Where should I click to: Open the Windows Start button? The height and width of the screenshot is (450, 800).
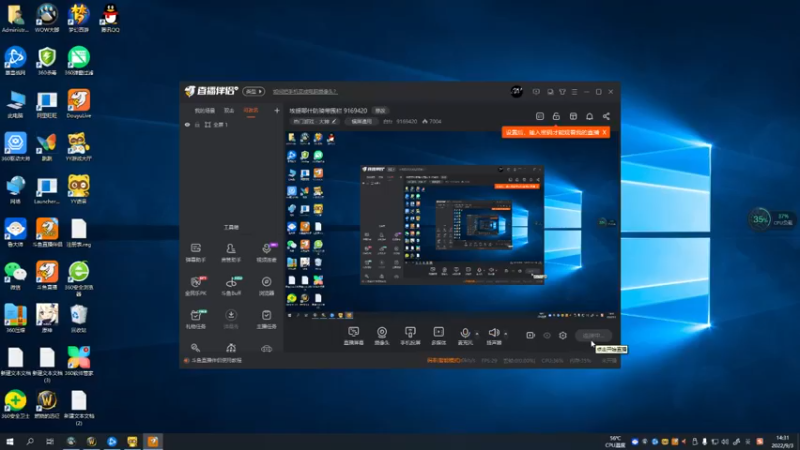click(x=10, y=441)
